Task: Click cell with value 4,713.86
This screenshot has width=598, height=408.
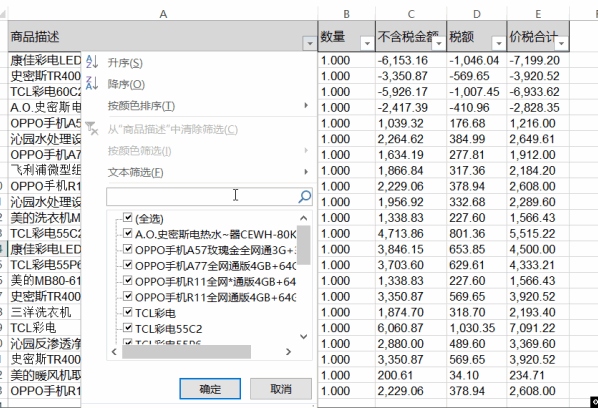Action: [x=411, y=233]
